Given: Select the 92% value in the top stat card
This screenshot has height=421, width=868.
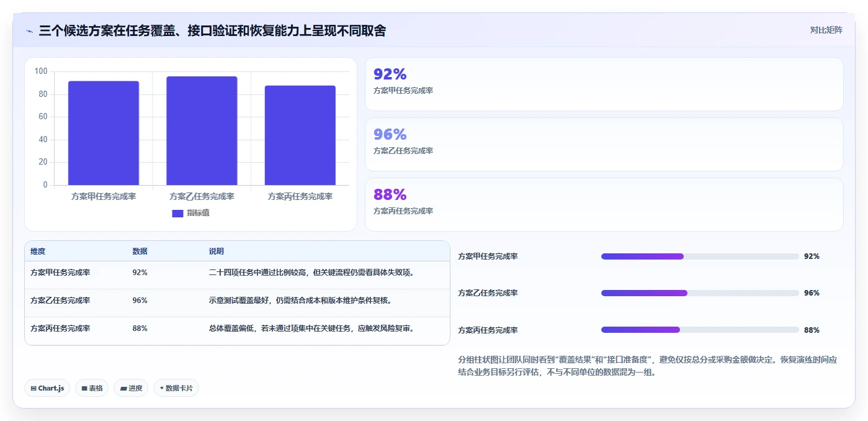Looking at the screenshot, I should pyautogui.click(x=390, y=74).
